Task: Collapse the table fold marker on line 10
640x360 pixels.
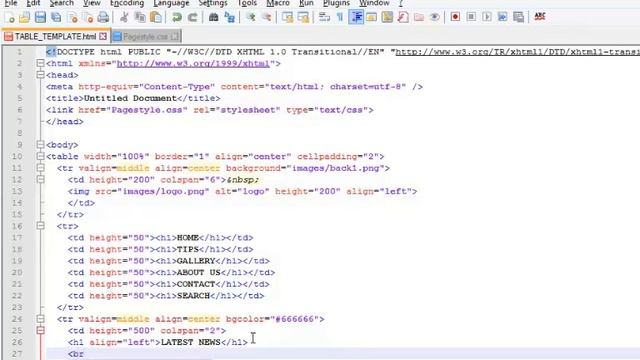Action: pos(40,156)
